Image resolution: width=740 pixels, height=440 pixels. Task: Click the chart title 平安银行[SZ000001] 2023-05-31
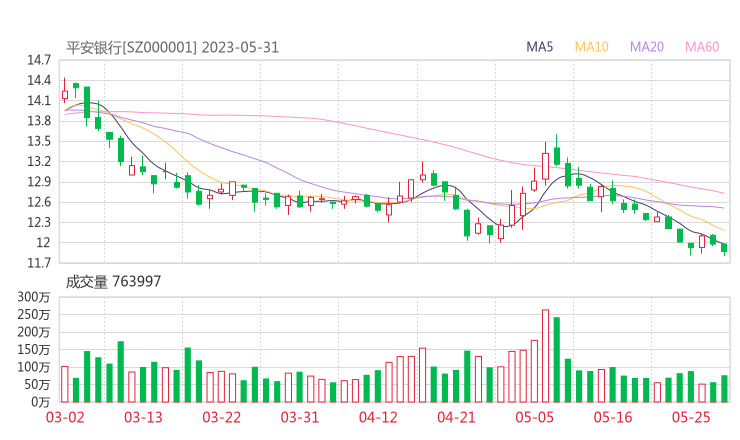[x=172, y=48]
